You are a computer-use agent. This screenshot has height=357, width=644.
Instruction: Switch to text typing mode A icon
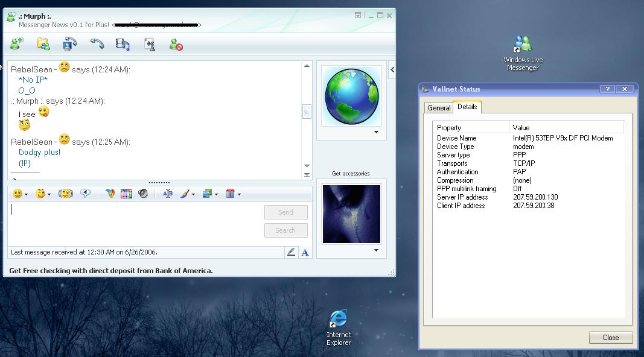(x=305, y=252)
